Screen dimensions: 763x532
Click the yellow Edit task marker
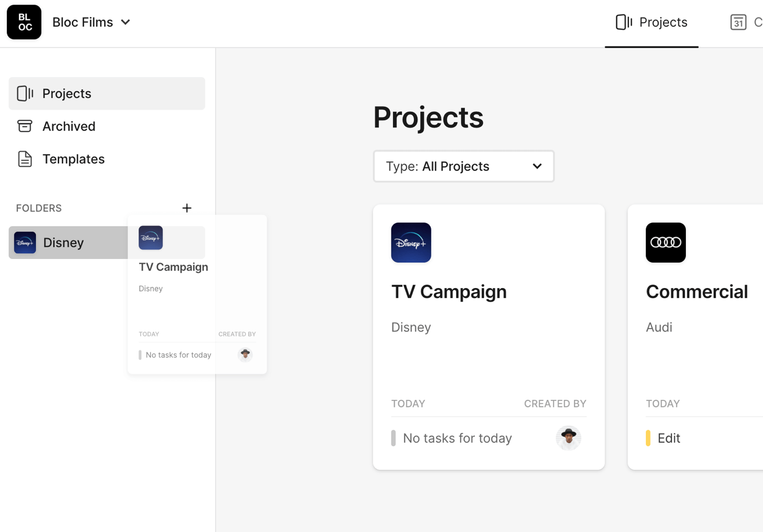(x=648, y=438)
